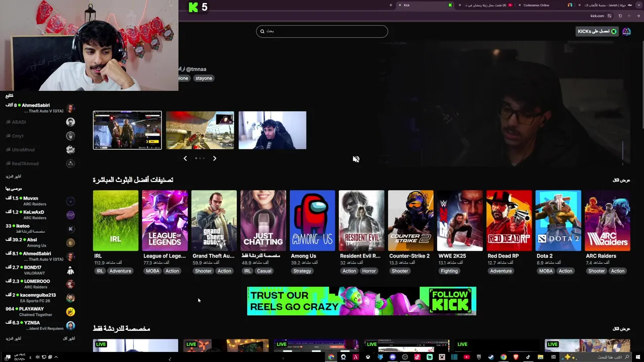The image size is (644, 362).
Task: Click UltraMhnd avatar in the sidebar
Action: [x=70, y=149]
